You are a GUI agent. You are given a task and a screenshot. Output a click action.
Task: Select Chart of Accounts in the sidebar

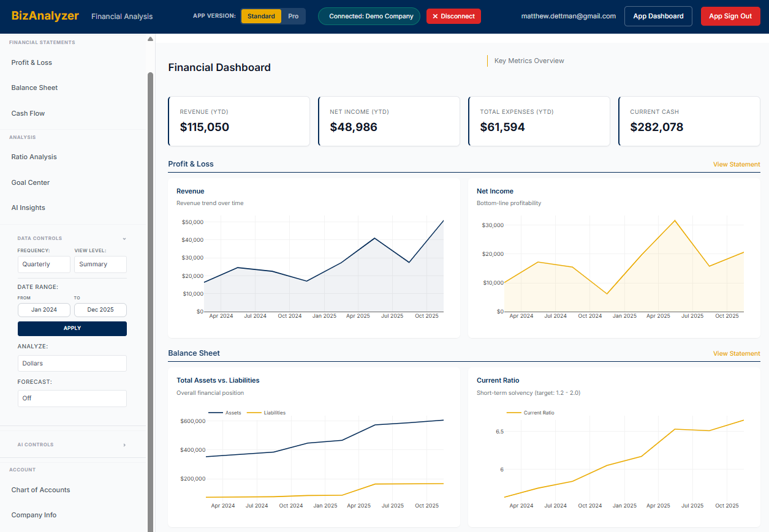click(x=40, y=490)
